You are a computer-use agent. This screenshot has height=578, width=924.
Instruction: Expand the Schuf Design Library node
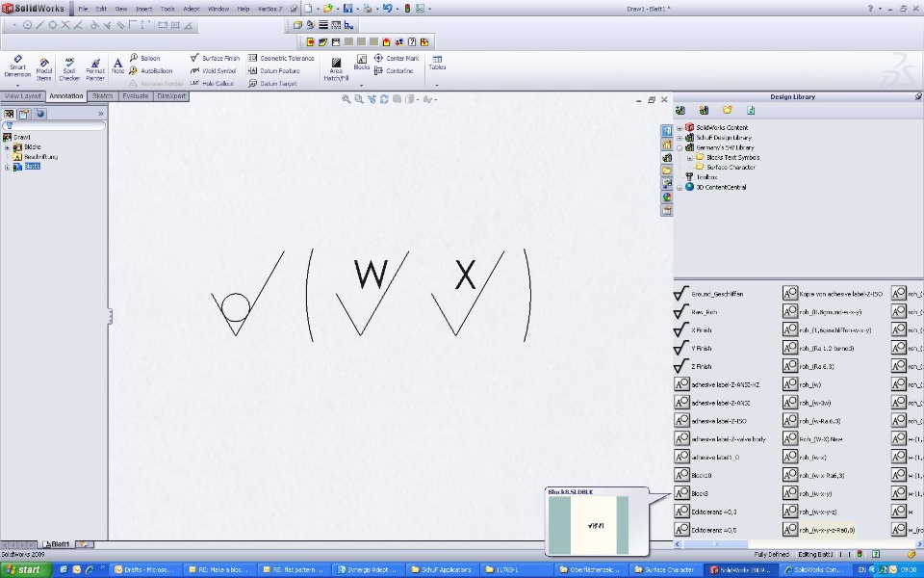tap(680, 138)
